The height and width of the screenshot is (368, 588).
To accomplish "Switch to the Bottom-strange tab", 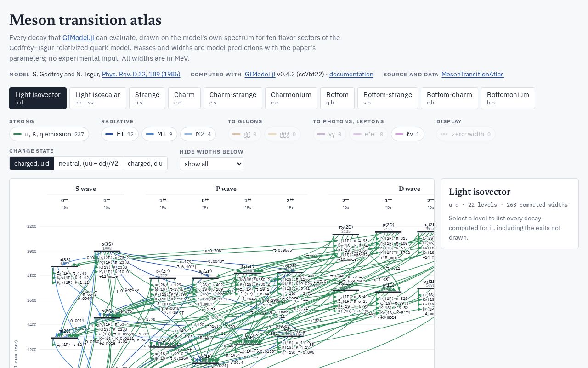I will 388,98.
